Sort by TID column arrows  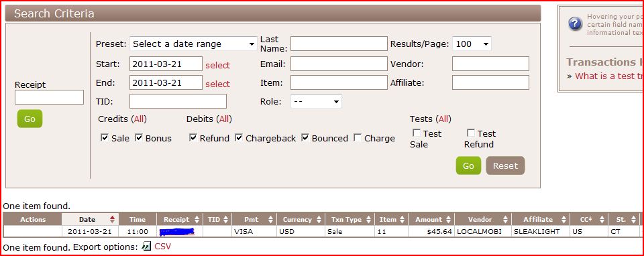pyautogui.click(x=225, y=220)
